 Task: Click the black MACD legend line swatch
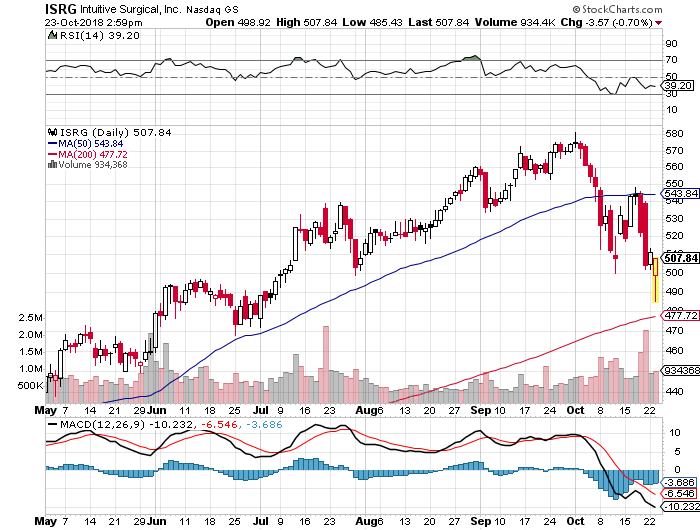pyautogui.click(x=53, y=424)
